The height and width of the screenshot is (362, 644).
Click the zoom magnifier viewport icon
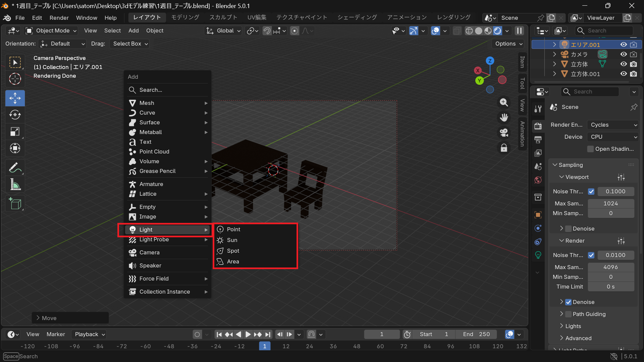504,102
